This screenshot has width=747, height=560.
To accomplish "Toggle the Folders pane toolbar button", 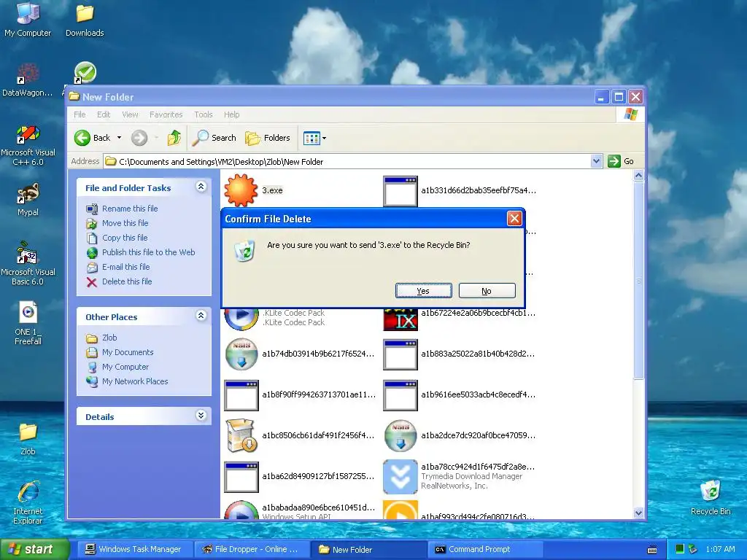I will pyautogui.click(x=267, y=138).
